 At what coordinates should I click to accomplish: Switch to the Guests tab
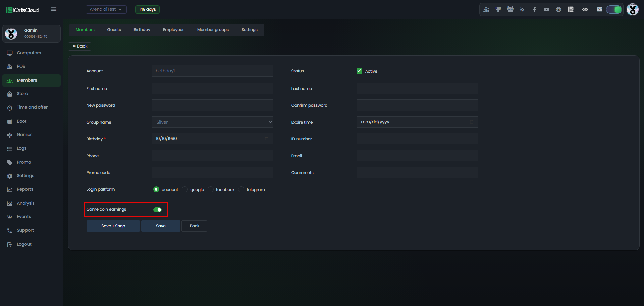(x=114, y=30)
